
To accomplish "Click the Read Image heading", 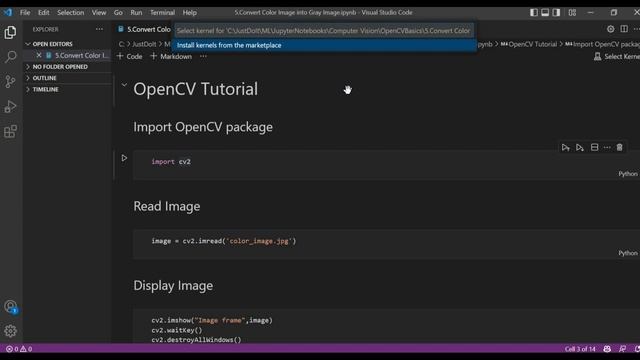I will point(167,206).
